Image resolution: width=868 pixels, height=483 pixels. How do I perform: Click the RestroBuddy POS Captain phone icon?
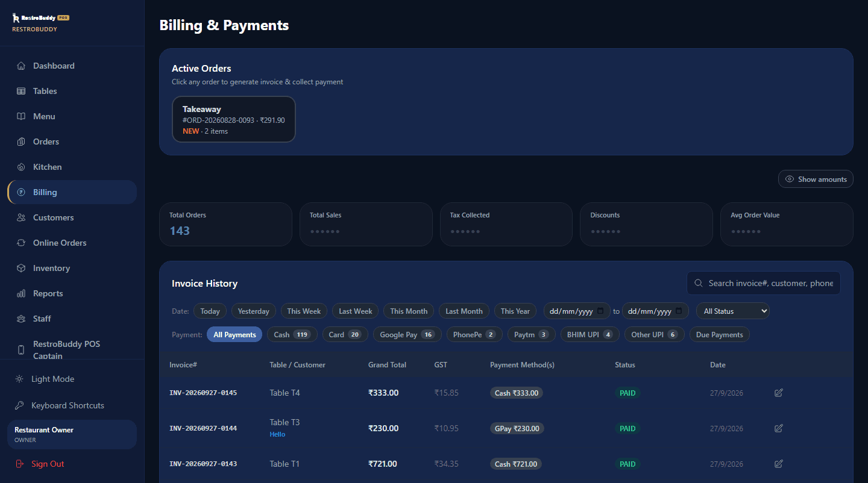point(21,350)
